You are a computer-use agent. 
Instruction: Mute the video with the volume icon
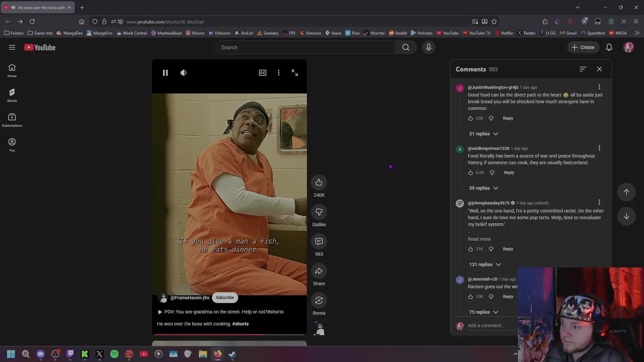(184, 73)
